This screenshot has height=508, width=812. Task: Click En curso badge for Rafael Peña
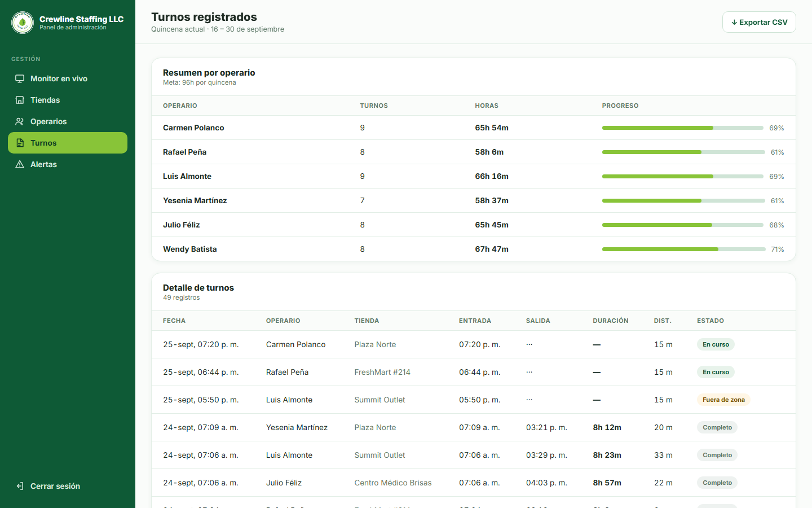[716, 372]
